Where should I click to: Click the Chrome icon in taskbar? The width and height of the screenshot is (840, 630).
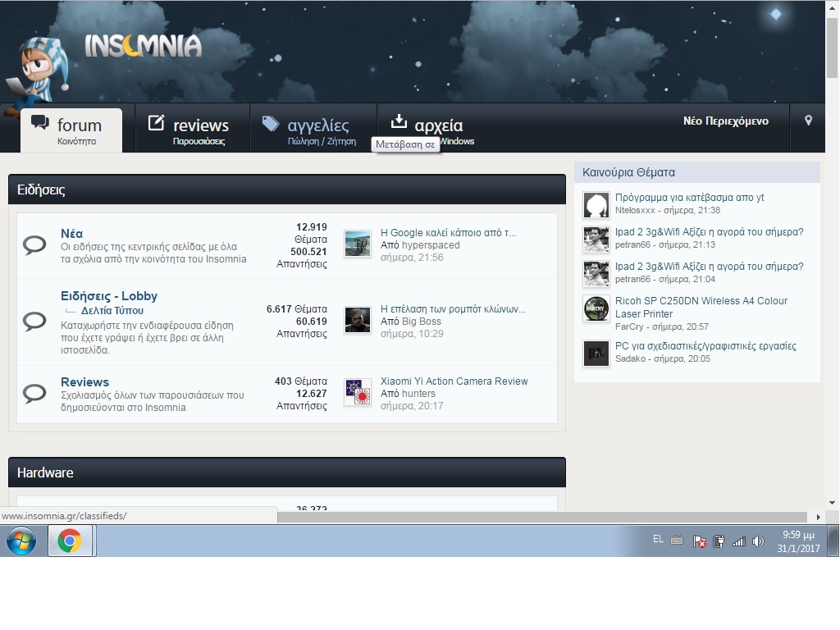click(x=70, y=541)
